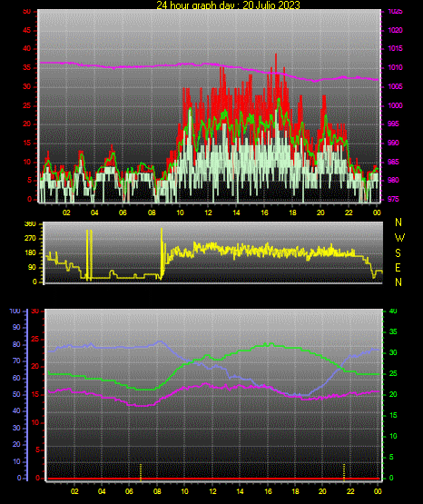This screenshot has width=423, height=504.
Task: Click the '24 hour graph day : 20 Julio 2023' title
Action: click(228, 5)
